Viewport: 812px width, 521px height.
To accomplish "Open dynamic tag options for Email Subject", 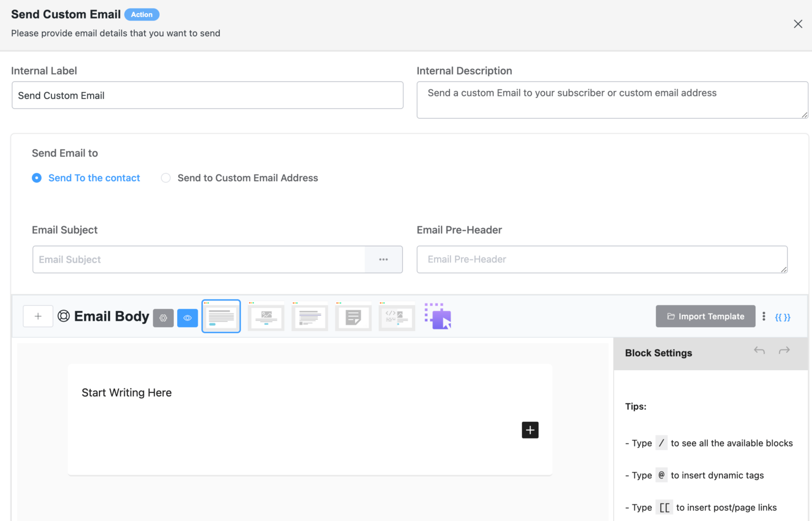I will (384, 259).
